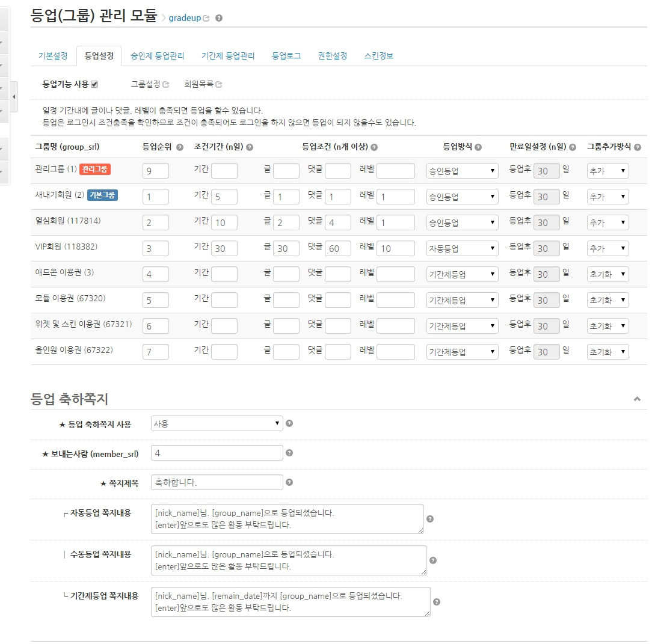The height and width of the screenshot is (644, 655).
Task: Open 등업방식 dropdown for 열심회원 row
Action: 462,222
